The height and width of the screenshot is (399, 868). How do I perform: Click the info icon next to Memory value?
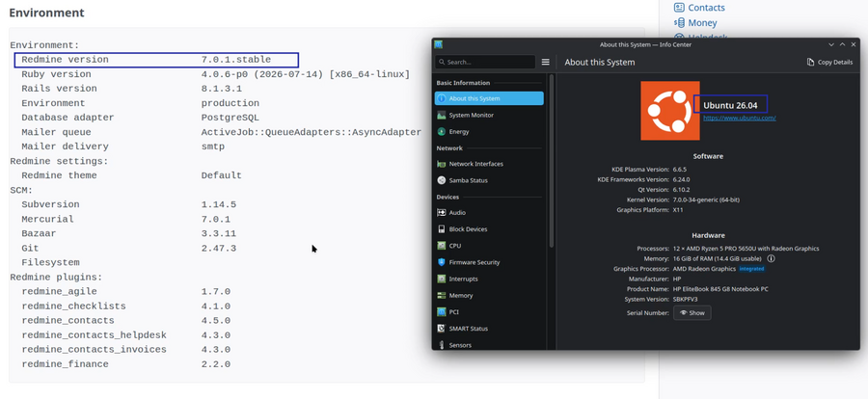coord(771,258)
